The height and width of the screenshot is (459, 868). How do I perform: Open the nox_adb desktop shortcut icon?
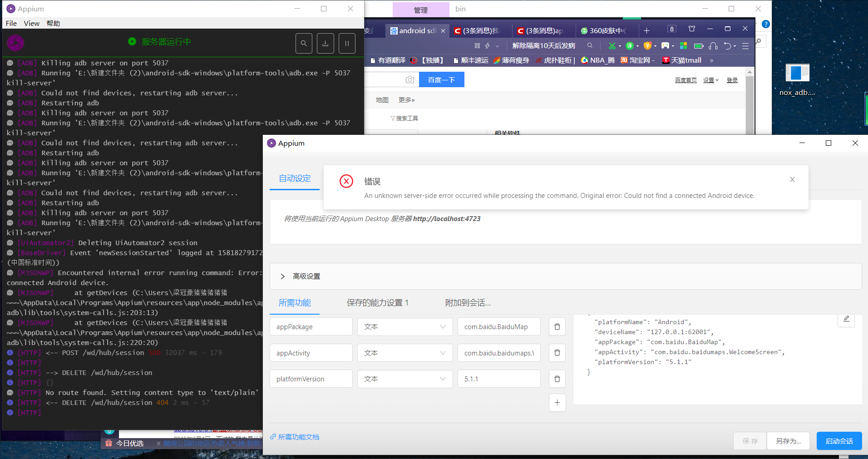(x=797, y=79)
